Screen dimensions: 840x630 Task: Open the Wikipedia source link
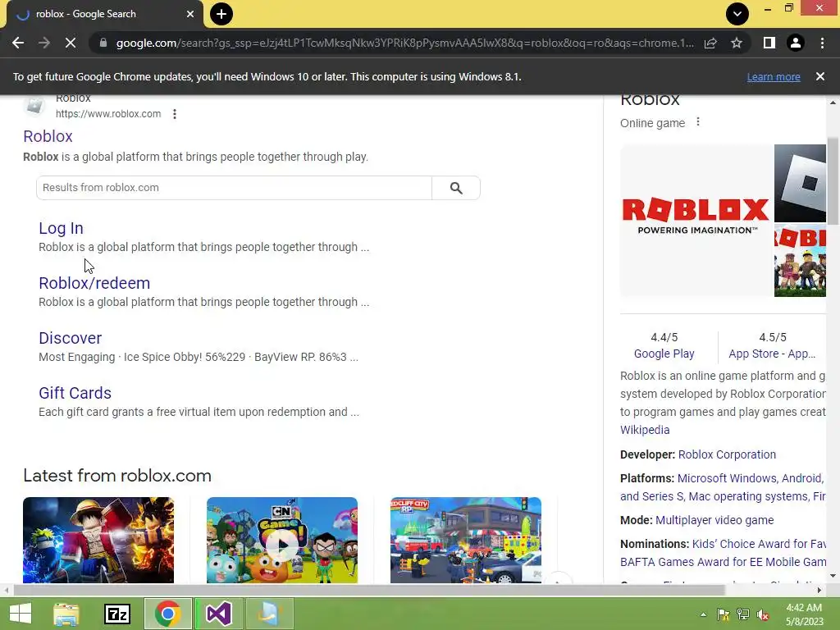click(x=645, y=430)
